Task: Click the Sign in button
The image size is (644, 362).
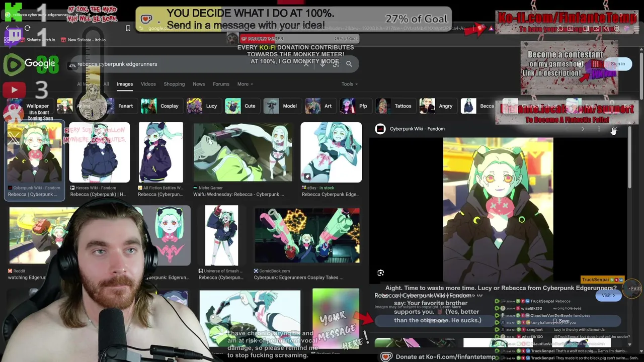Action: [x=618, y=64]
